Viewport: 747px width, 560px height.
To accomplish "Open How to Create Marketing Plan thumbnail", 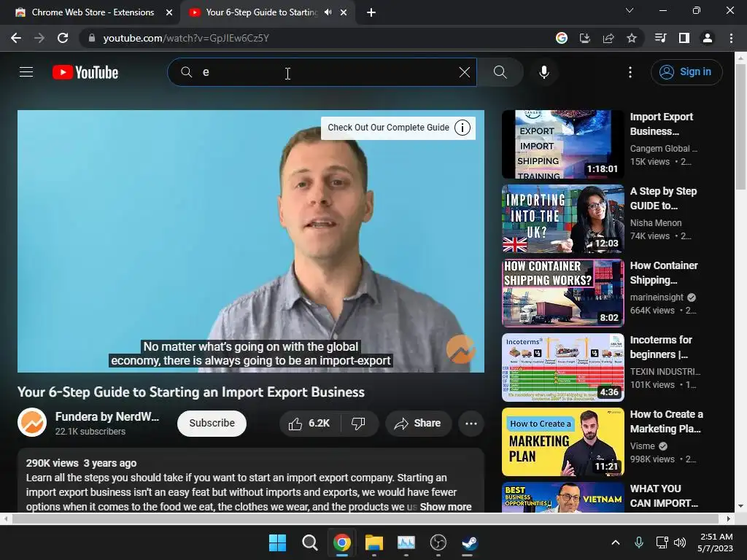I will tap(562, 442).
